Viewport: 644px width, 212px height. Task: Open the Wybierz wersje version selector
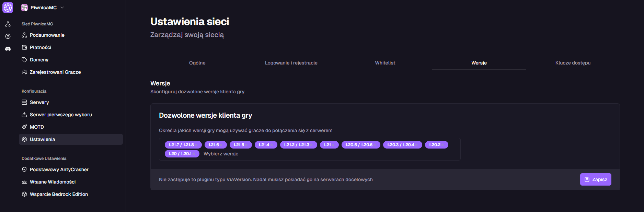(221, 154)
